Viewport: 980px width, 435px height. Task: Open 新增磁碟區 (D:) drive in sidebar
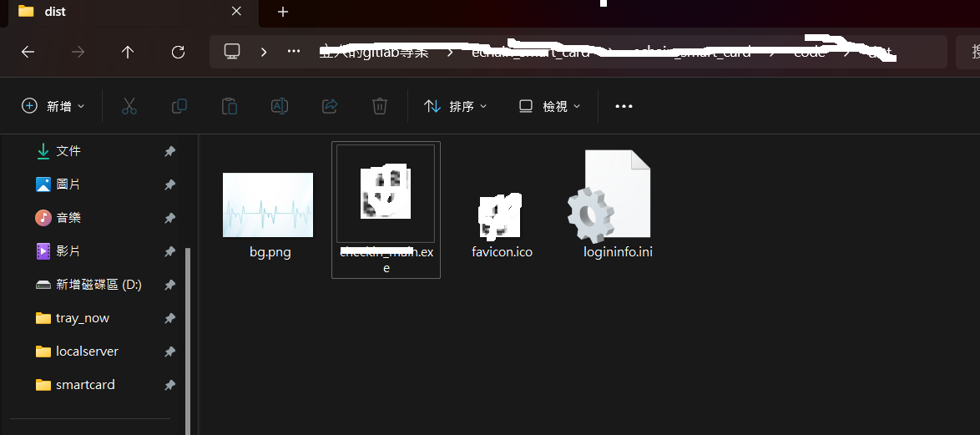[x=100, y=285]
